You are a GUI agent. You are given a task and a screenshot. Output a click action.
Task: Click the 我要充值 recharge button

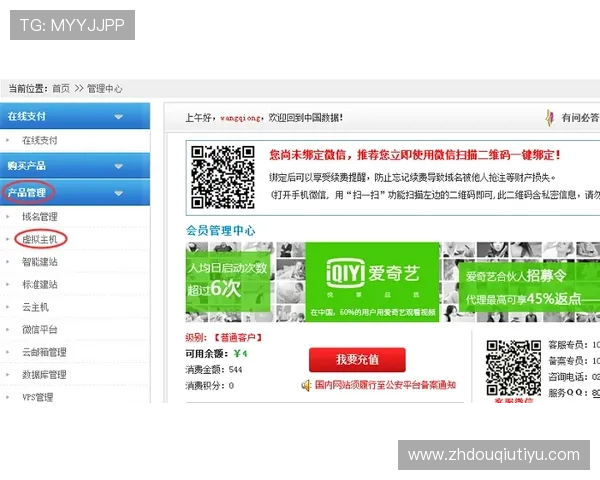click(357, 359)
